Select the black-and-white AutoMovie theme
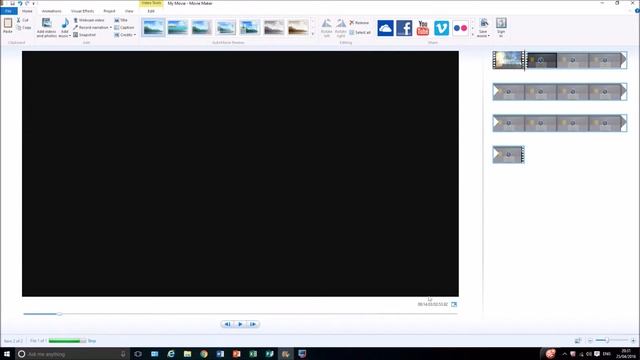 click(274, 28)
